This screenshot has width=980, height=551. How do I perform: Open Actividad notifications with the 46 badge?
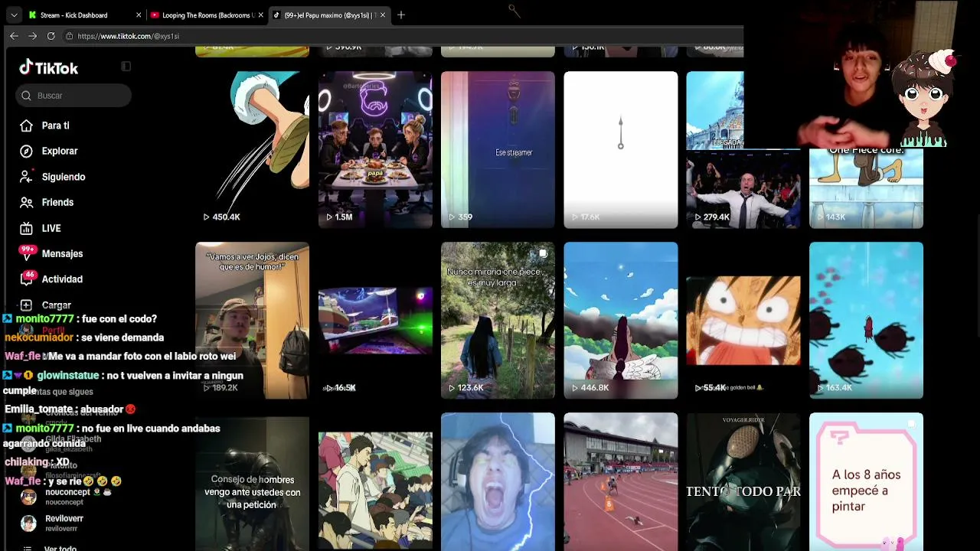pos(62,279)
